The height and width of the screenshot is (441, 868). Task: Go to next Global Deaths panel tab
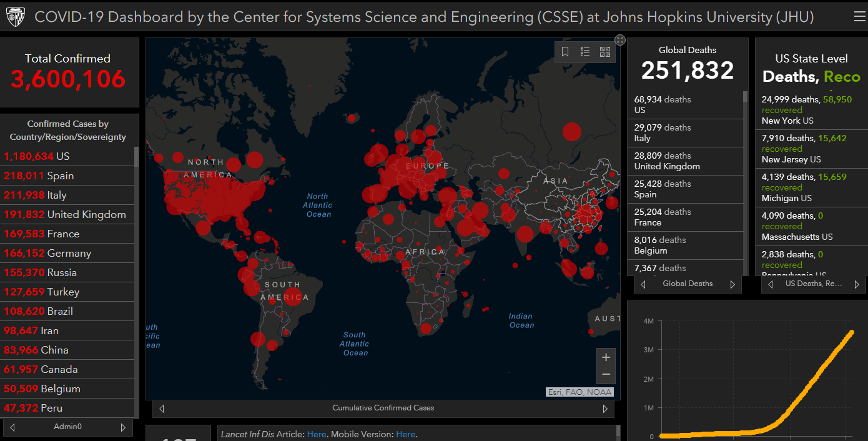tap(732, 284)
